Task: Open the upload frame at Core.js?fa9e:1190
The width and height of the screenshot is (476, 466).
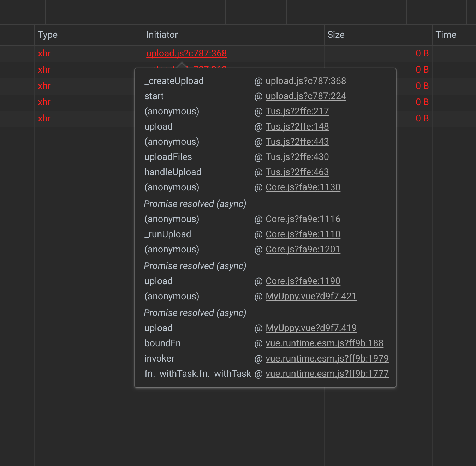Action: point(303,281)
